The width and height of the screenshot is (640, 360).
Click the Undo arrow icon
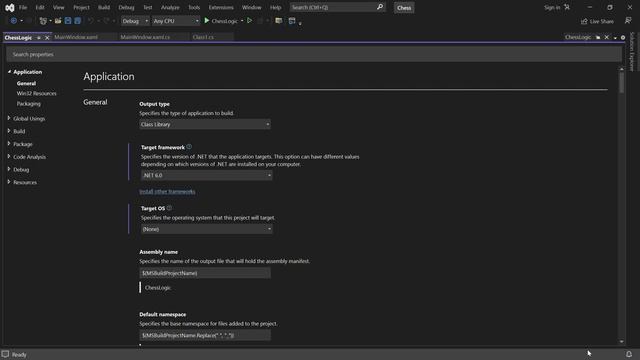[91, 21]
